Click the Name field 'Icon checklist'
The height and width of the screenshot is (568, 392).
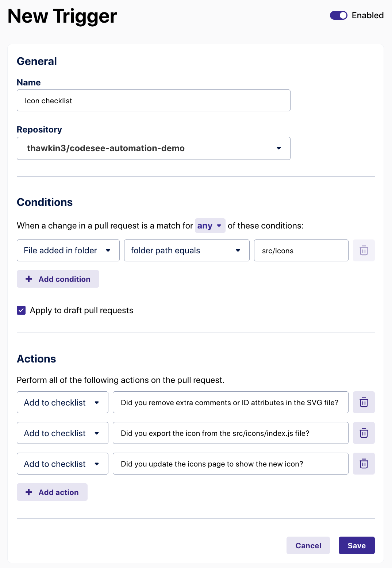153,101
